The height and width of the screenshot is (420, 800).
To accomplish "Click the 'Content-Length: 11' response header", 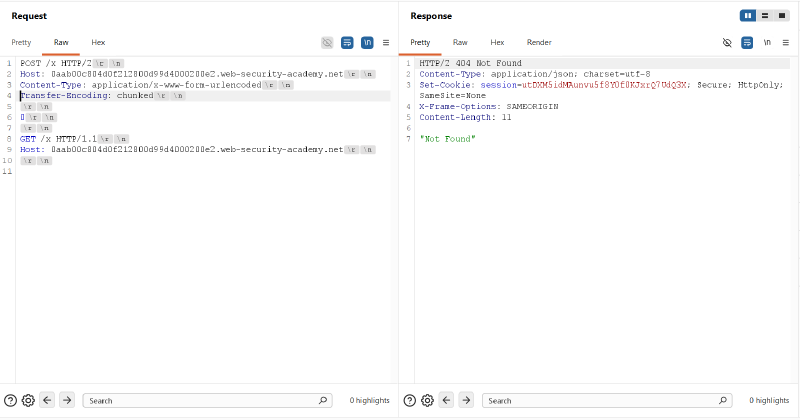I will [x=465, y=117].
